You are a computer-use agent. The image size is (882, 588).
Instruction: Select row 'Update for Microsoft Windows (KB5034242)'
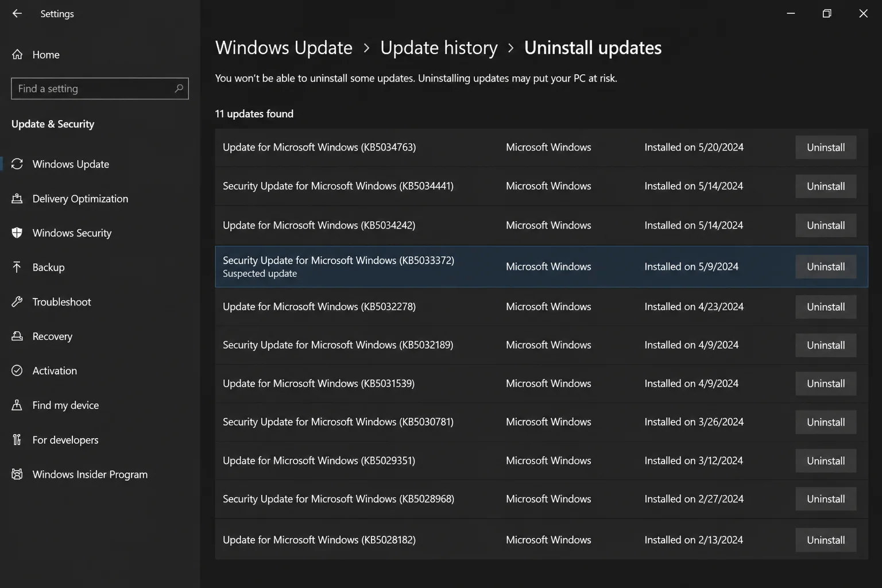[541, 225]
